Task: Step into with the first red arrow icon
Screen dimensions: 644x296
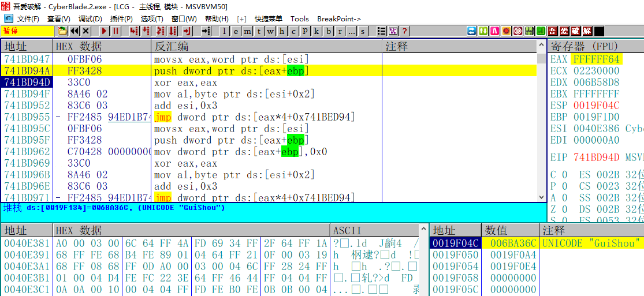Action: pos(134,31)
